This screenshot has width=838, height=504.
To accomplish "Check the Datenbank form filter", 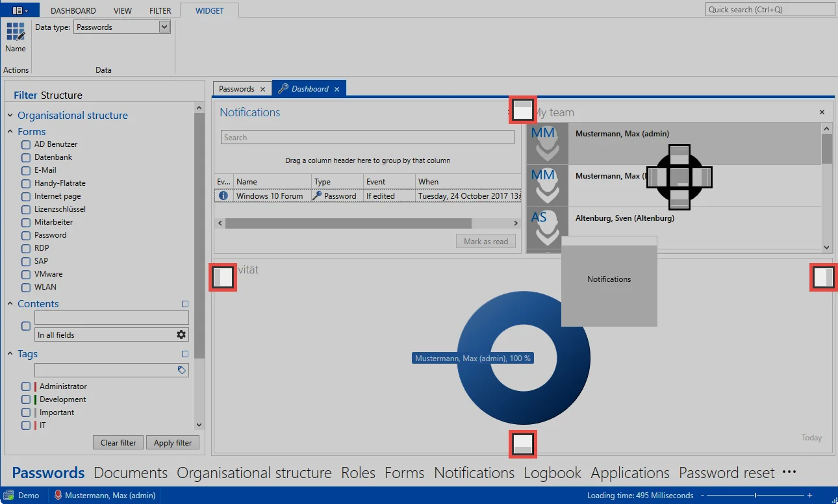I will 26,157.
